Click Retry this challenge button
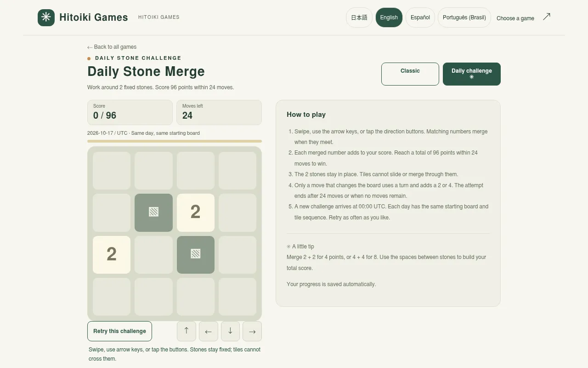This screenshot has width=588, height=368. click(119, 331)
